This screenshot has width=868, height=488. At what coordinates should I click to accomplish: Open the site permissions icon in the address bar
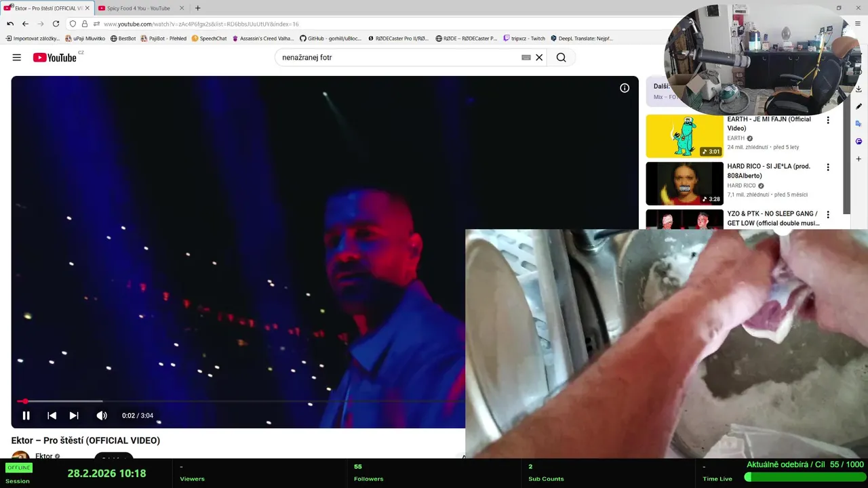click(96, 24)
